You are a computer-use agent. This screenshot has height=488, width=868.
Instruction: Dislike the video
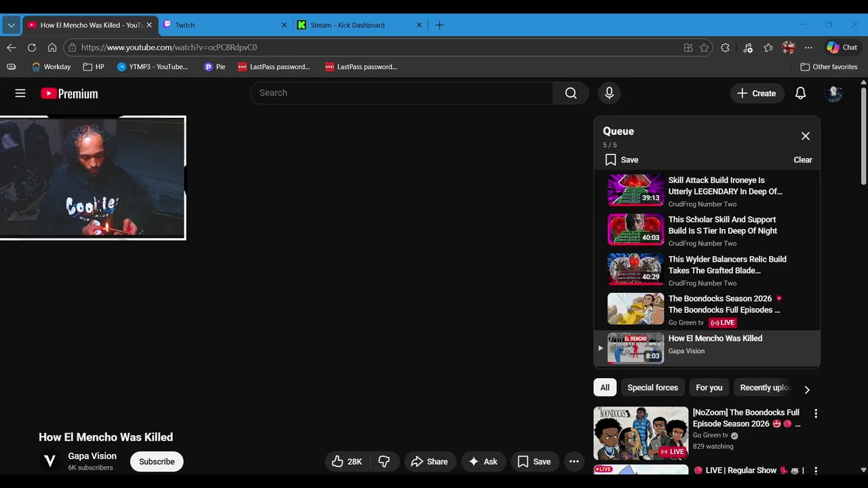click(384, 462)
